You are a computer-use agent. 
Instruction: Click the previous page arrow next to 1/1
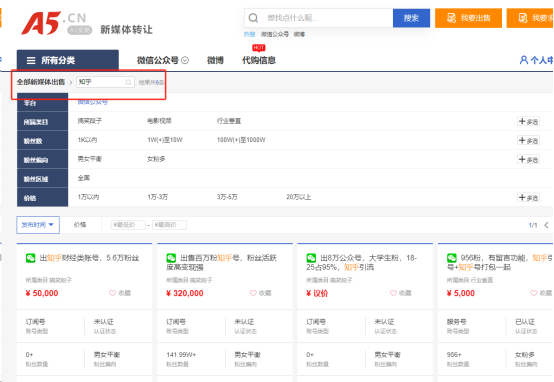[x=546, y=225]
